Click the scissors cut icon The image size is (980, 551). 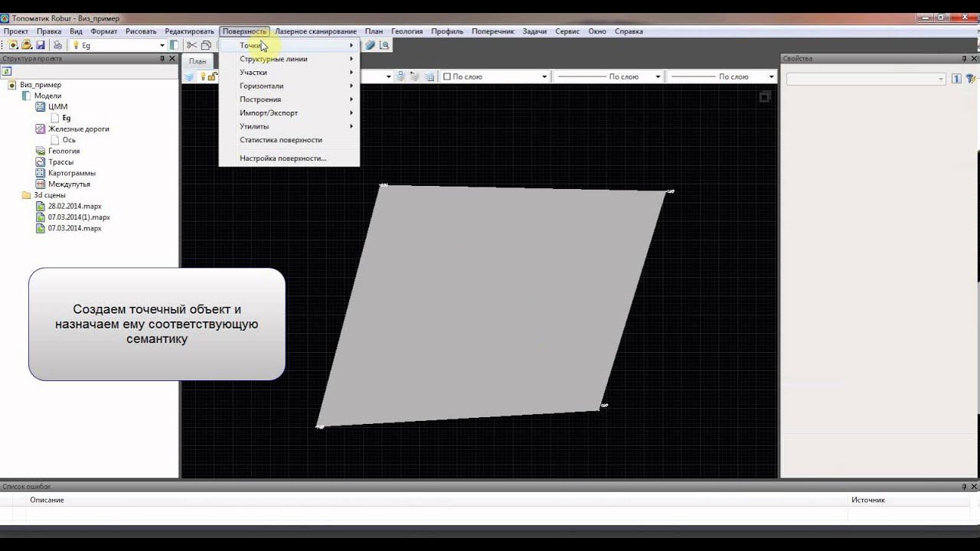(192, 45)
